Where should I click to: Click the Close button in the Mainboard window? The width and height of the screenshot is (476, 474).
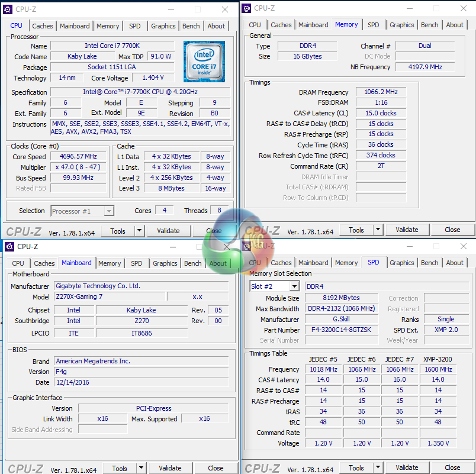[216, 468]
